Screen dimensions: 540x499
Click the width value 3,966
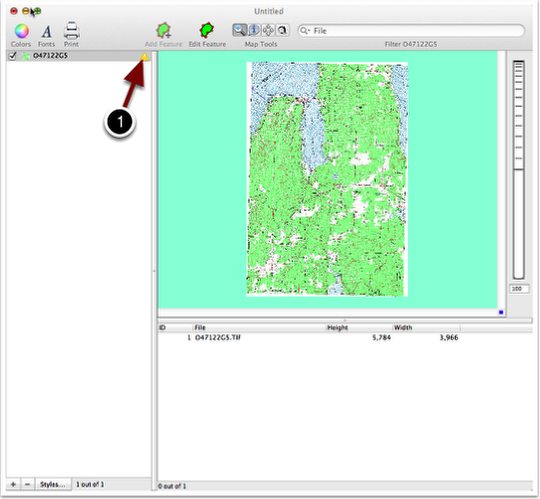[x=449, y=337]
